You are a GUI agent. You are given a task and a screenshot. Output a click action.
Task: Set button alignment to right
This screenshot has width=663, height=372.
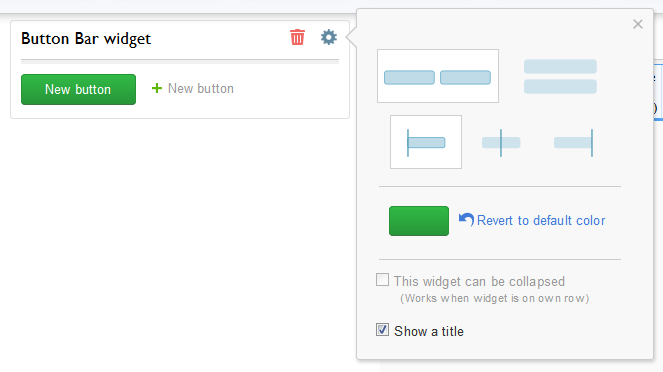[574, 143]
